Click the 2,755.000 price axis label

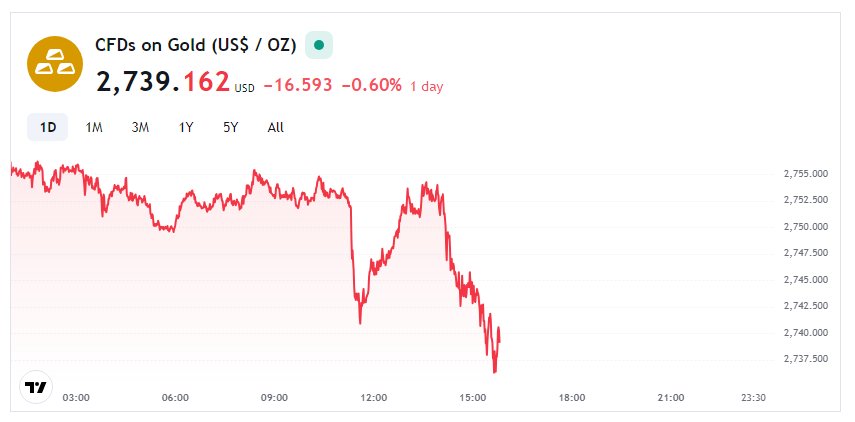(805, 174)
